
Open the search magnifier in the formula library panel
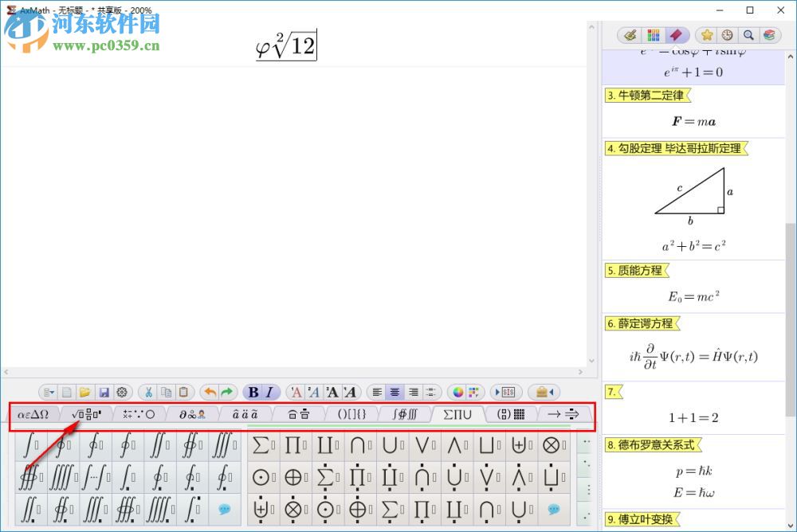(x=749, y=36)
